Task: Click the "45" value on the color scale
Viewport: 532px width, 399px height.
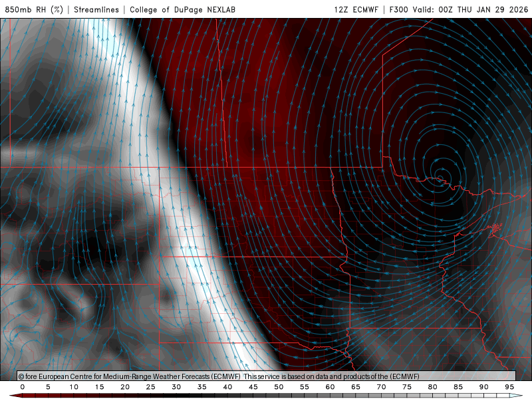Action: [x=253, y=387]
